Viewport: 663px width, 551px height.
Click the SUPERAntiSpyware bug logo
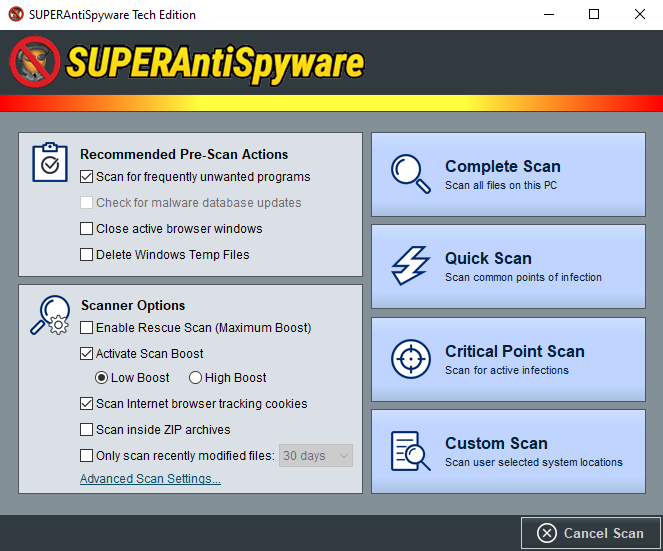pos(33,62)
